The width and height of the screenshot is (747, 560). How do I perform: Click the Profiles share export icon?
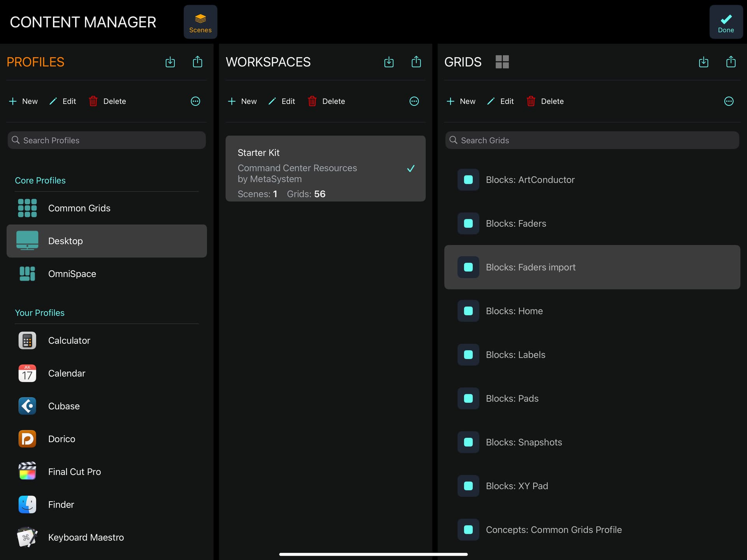pos(198,62)
